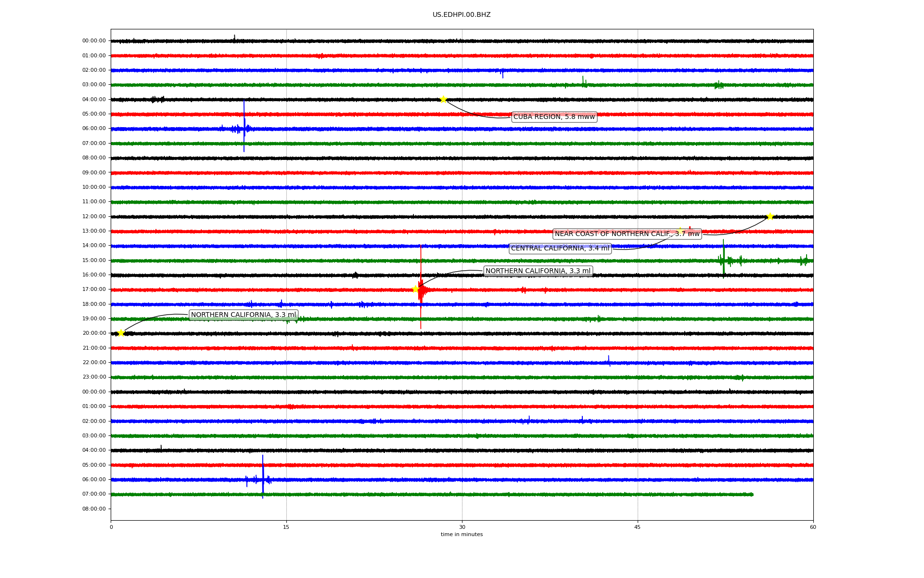Click NORTHERN CALIFORNIA 3.3 ml label near 19:00:00
Screen dimensions: 924x578
tap(244, 315)
